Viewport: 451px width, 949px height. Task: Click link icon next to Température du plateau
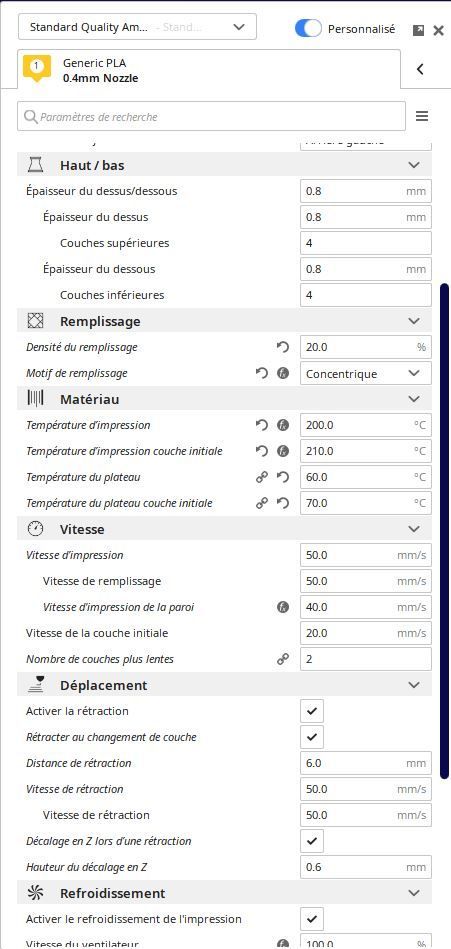pyautogui.click(x=262, y=478)
